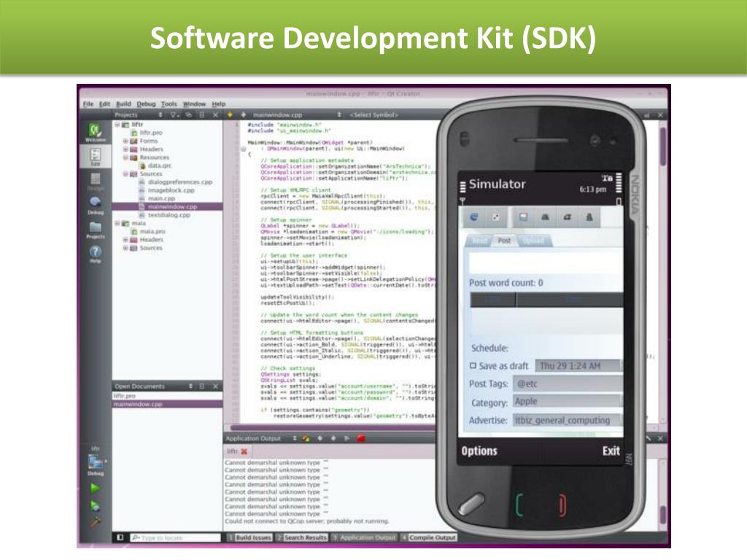The width and height of the screenshot is (747, 560).
Task: Switch to the Edit mode icon
Action: [96, 156]
